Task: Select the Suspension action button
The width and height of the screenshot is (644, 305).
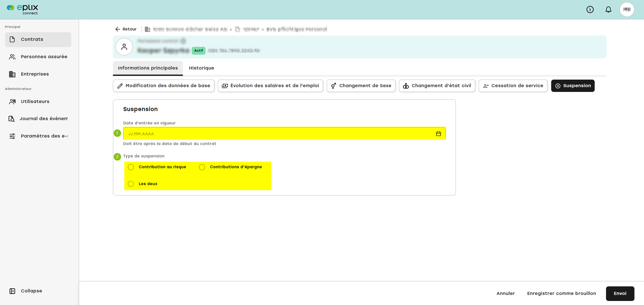Action: (573, 86)
